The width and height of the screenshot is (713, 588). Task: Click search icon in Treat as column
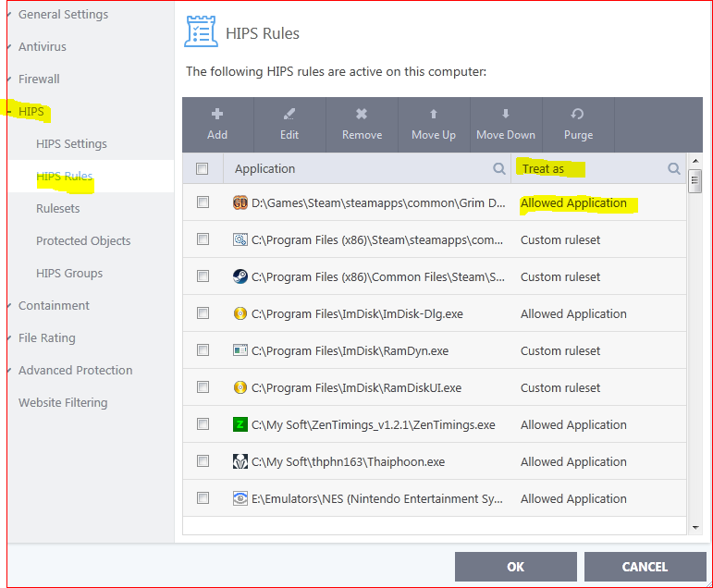(674, 168)
